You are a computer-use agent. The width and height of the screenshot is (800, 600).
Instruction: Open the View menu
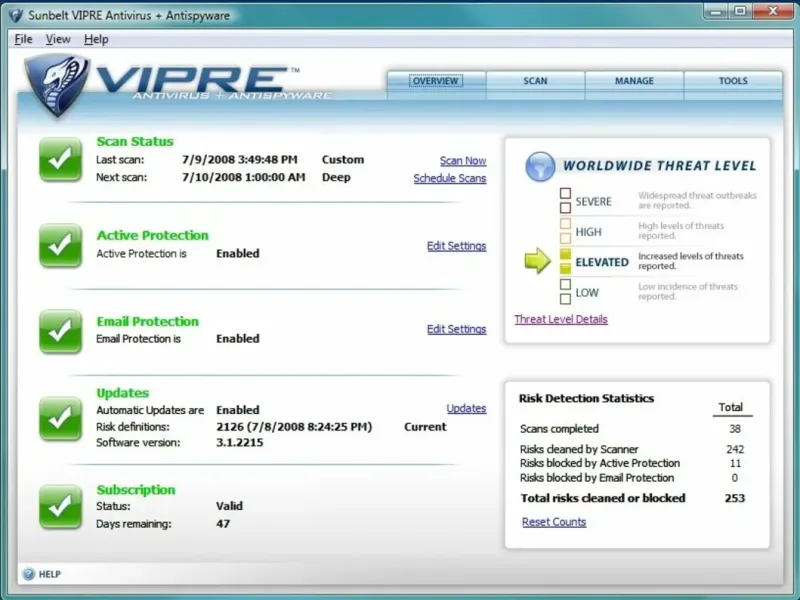[58, 39]
